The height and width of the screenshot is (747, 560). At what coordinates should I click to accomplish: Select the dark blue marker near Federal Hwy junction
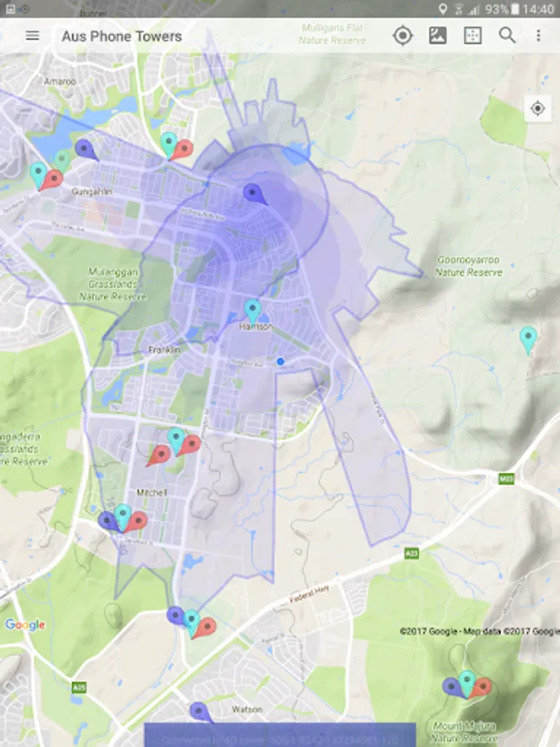176,616
